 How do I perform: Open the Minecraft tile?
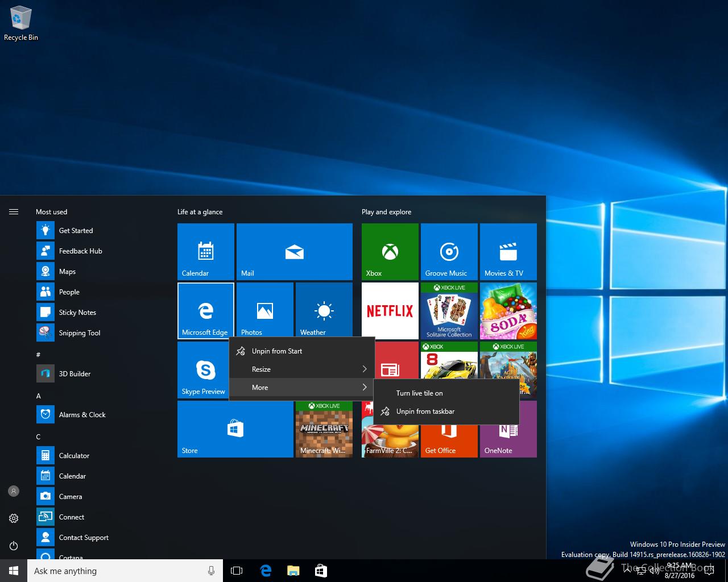[324, 429]
